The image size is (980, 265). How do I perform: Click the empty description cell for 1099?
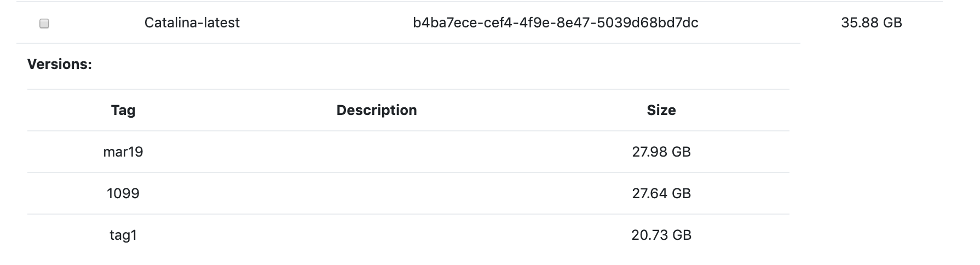pyautogui.click(x=377, y=193)
